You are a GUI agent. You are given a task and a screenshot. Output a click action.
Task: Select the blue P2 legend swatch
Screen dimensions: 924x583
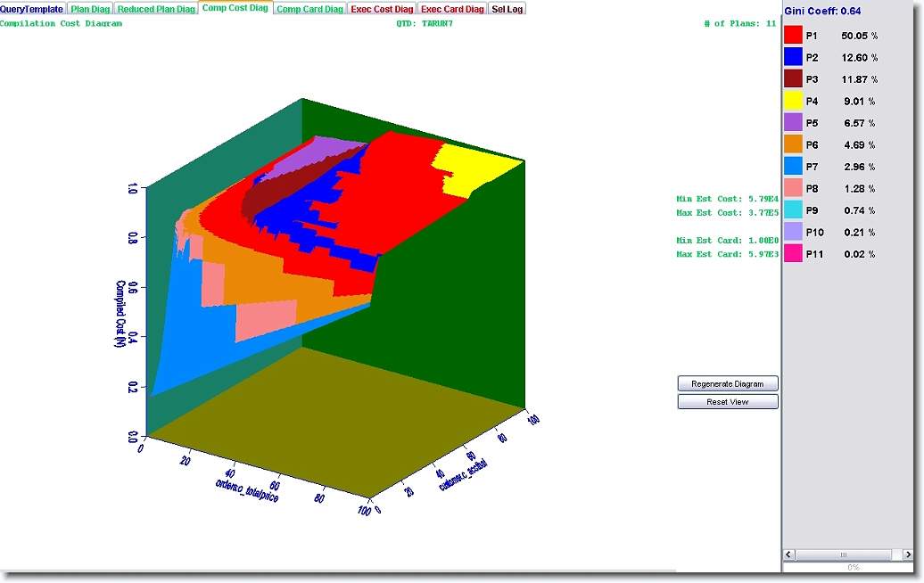tap(793, 57)
